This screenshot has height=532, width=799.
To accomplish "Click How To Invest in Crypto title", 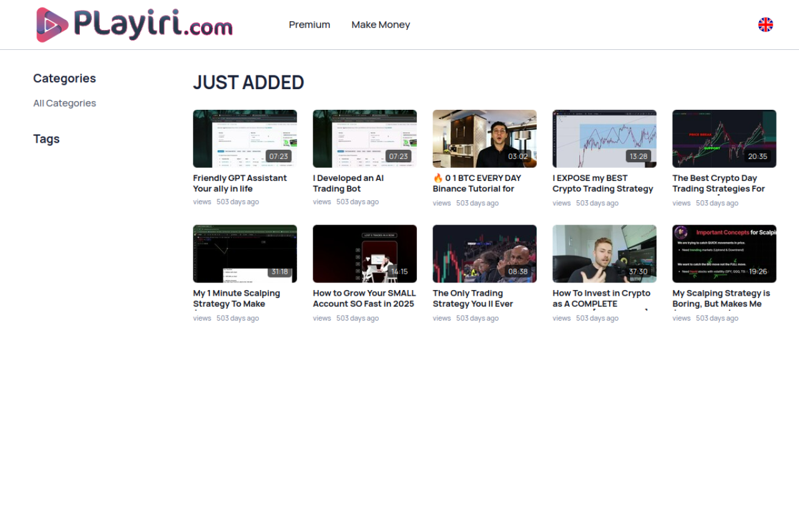I will [x=601, y=299].
